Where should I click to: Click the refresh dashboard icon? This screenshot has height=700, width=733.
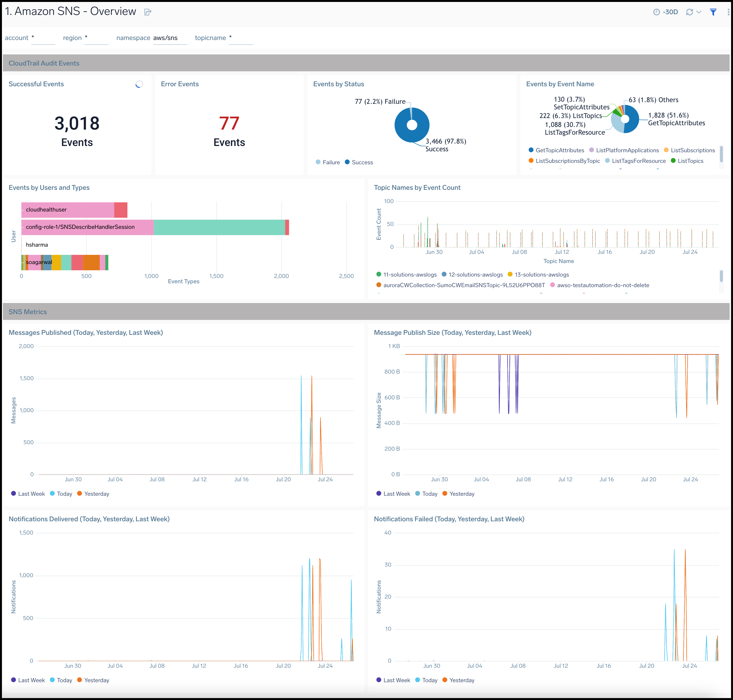690,12
